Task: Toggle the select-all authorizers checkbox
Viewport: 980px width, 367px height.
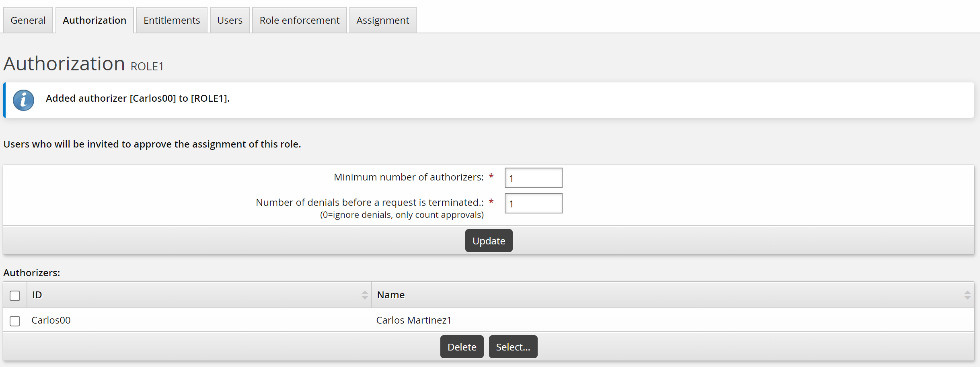Action: tap(15, 296)
